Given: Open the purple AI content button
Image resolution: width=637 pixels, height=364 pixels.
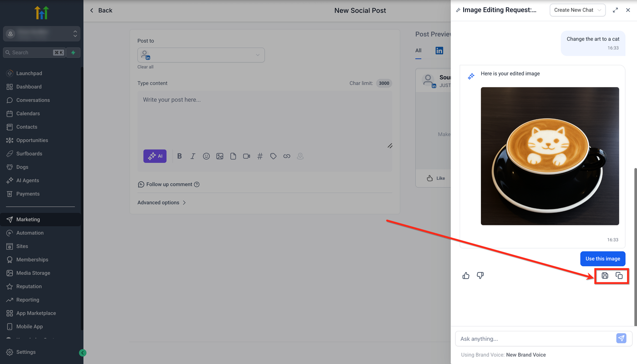Looking at the screenshot, I should (155, 156).
